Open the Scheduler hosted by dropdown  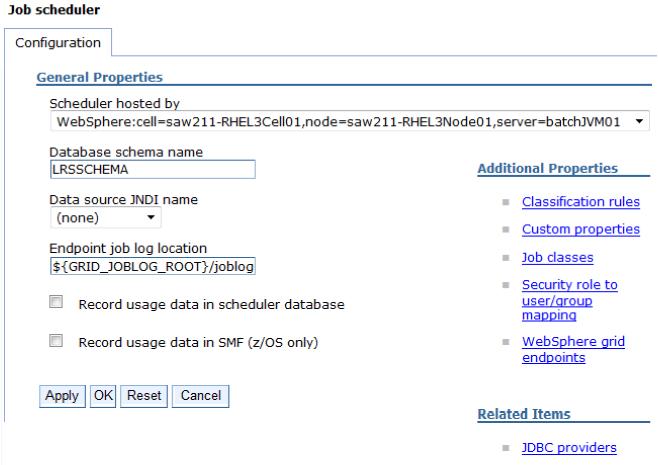pos(350,122)
